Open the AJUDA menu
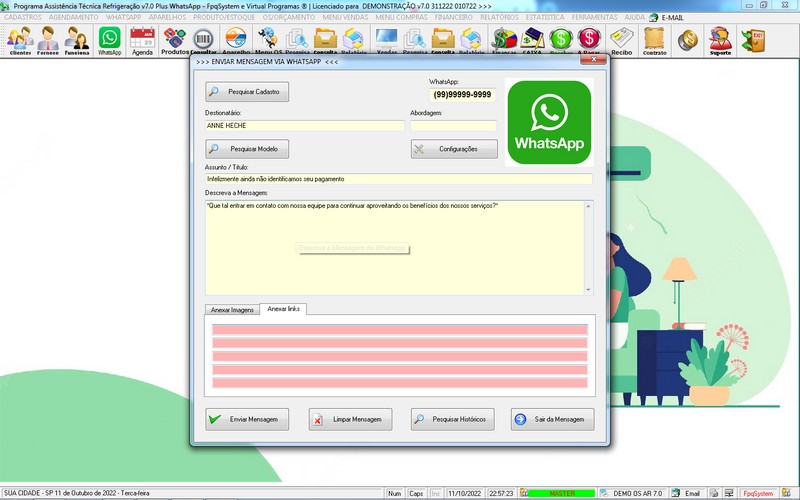This screenshot has width=800, height=500. [x=635, y=17]
